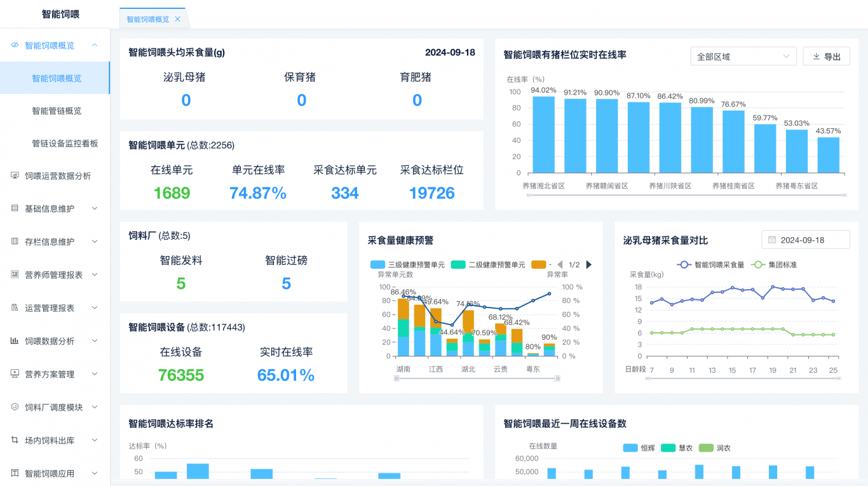The height and width of the screenshot is (486, 868).
Task: Toggle the orange legend entry in 采食量健康预警
Action: click(541, 264)
